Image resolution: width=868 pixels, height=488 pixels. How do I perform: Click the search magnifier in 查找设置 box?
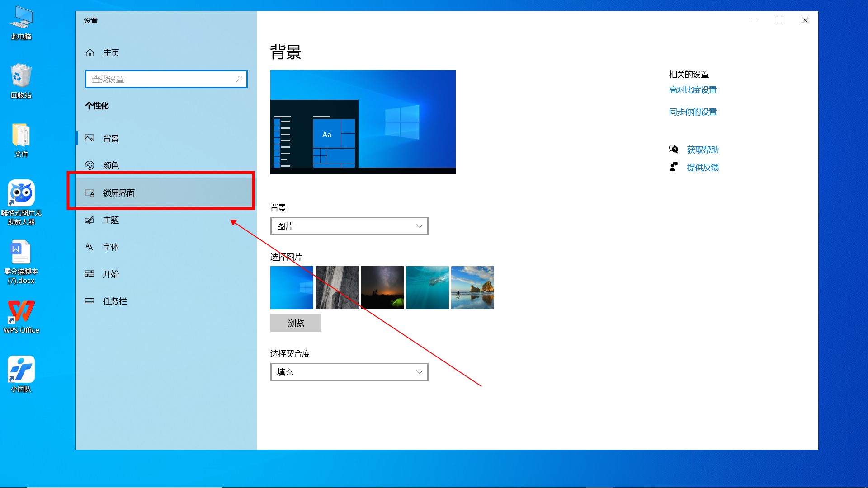point(239,79)
